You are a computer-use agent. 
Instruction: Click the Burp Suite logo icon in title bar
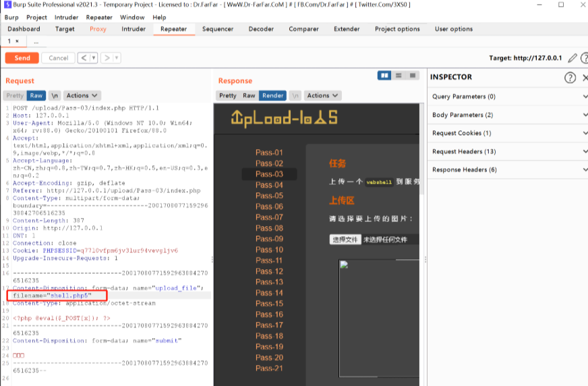pos(7,5)
